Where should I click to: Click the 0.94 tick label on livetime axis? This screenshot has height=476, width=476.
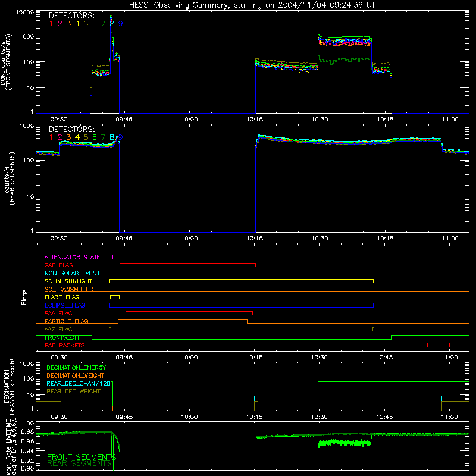27,451
